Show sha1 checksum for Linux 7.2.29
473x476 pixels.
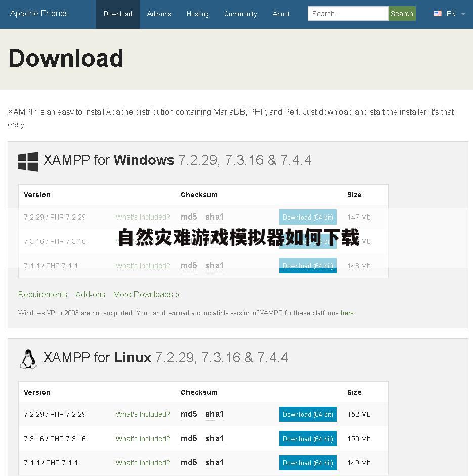[214, 414]
